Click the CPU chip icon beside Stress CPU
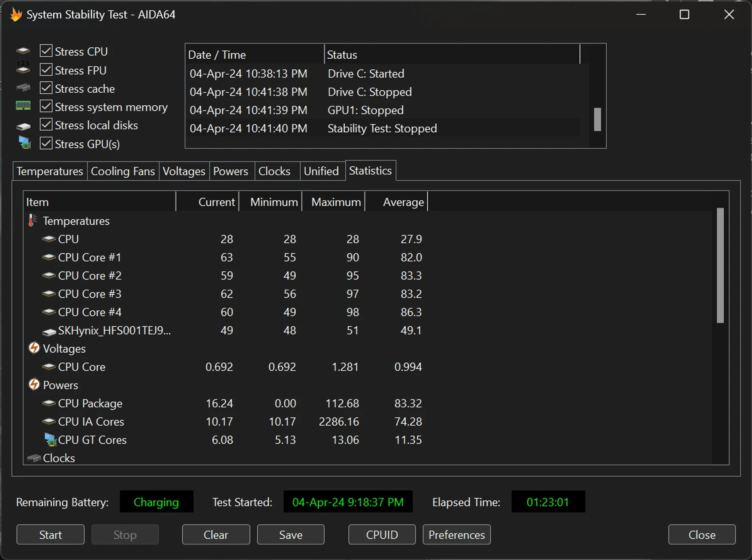Image resolution: width=752 pixels, height=560 pixels. tap(23, 51)
